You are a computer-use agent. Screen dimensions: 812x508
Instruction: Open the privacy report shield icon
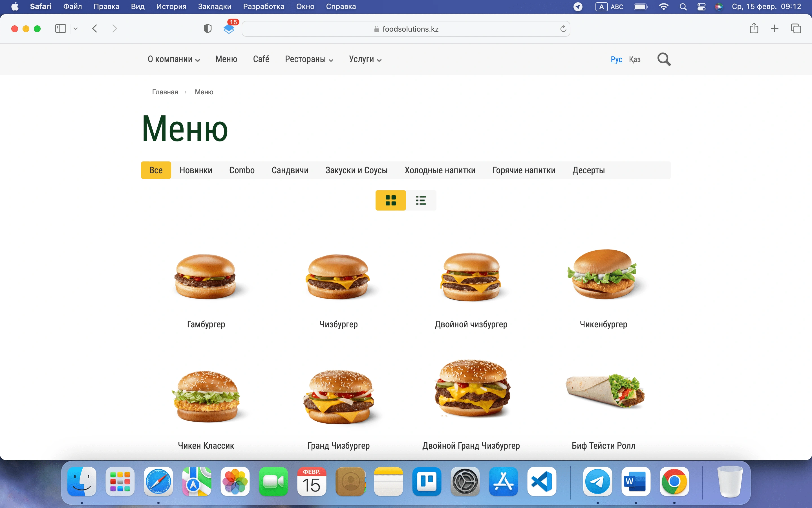coord(208,29)
